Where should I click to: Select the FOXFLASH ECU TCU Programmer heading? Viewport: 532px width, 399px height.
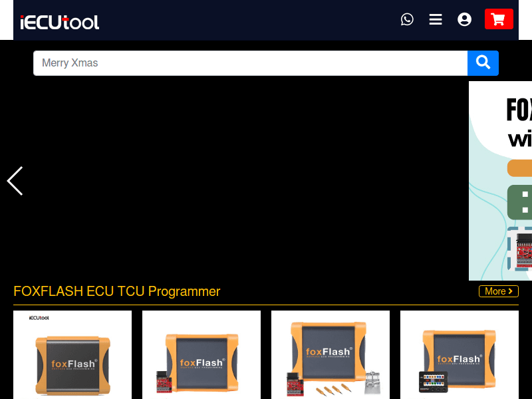[x=116, y=291]
